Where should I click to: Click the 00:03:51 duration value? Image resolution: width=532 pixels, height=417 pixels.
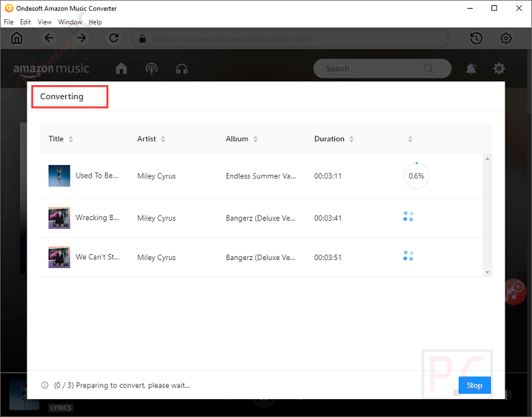tap(328, 257)
